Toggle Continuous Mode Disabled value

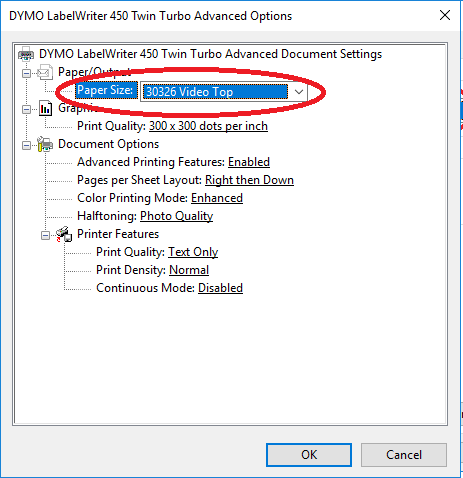click(220, 288)
